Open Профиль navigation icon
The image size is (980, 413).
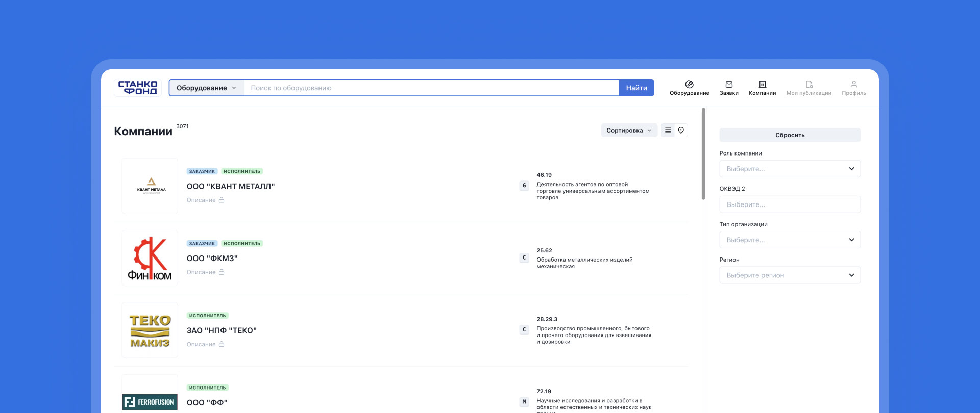[x=854, y=88]
